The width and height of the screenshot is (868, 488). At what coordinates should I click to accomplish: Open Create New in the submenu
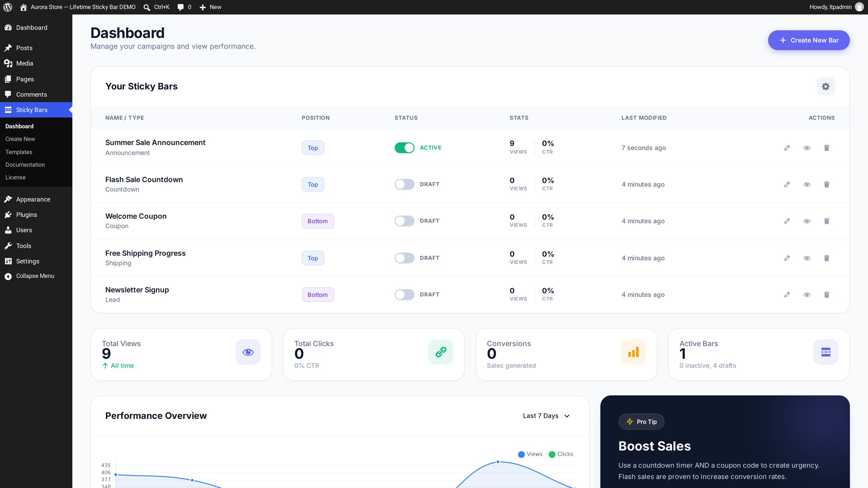20,139
